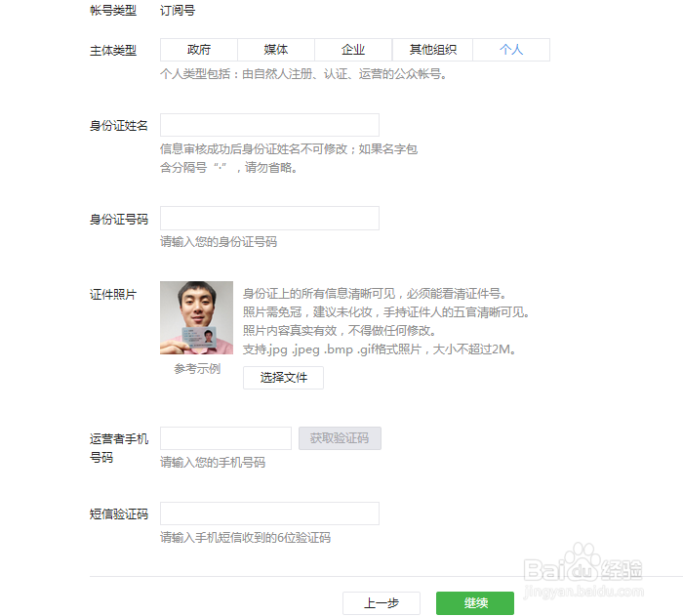Click the 上一步 button

tap(382, 603)
